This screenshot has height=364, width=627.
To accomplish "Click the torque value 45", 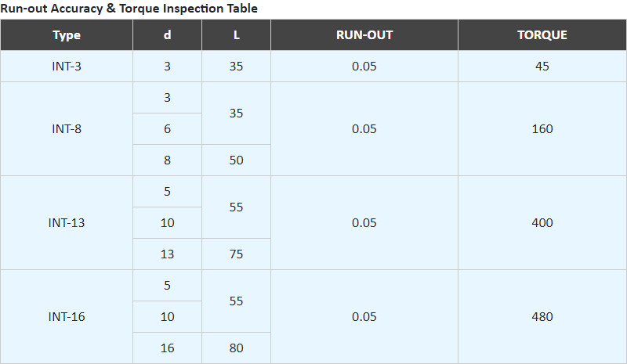I will click(x=542, y=67).
